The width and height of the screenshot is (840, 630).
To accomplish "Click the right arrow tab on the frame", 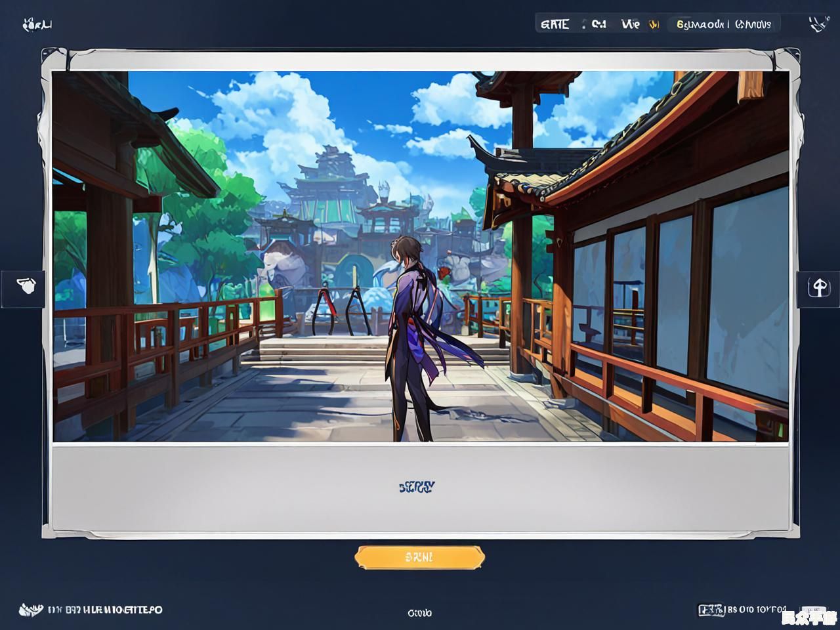I will (818, 288).
